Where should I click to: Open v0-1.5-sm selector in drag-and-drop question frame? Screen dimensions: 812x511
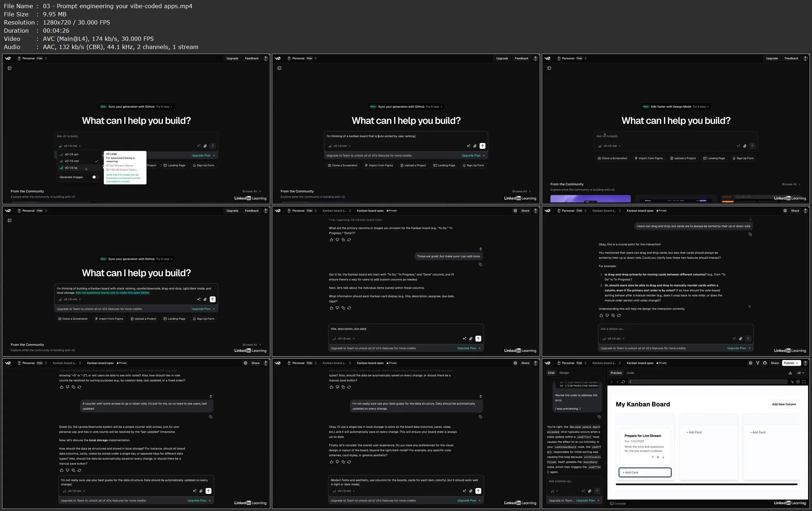point(614,339)
